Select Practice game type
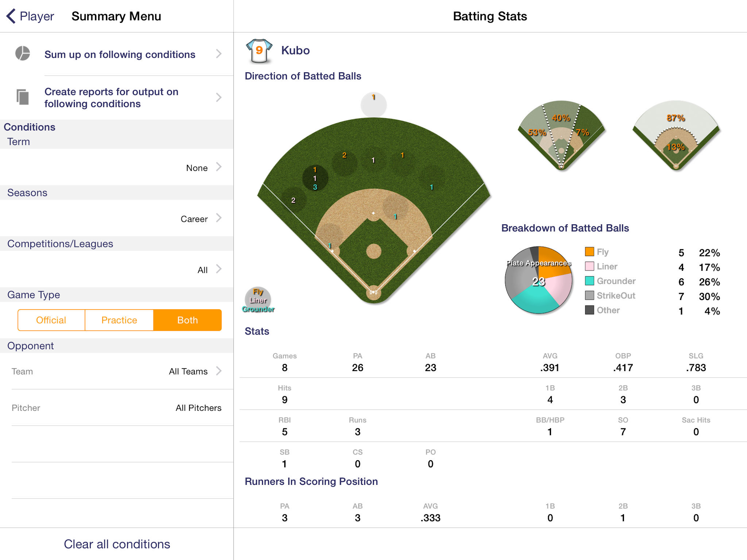747x560 pixels. [119, 320]
